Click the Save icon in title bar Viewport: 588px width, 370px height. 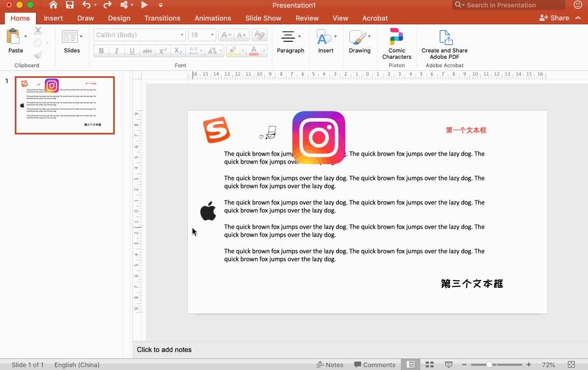click(70, 5)
